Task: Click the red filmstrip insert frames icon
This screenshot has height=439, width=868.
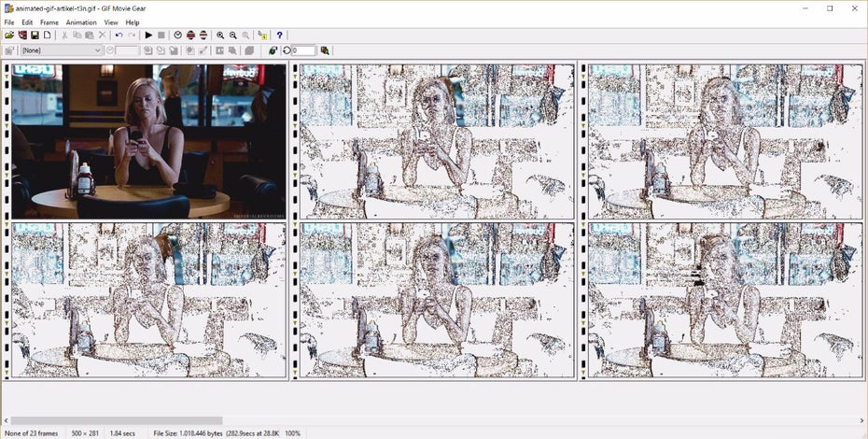Action: [22, 35]
